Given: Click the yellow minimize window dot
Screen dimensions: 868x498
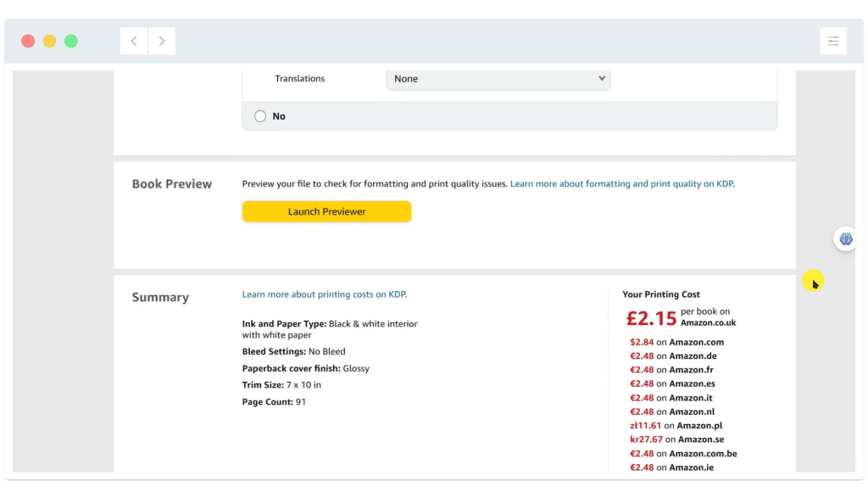Looking at the screenshot, I should 50,41.
